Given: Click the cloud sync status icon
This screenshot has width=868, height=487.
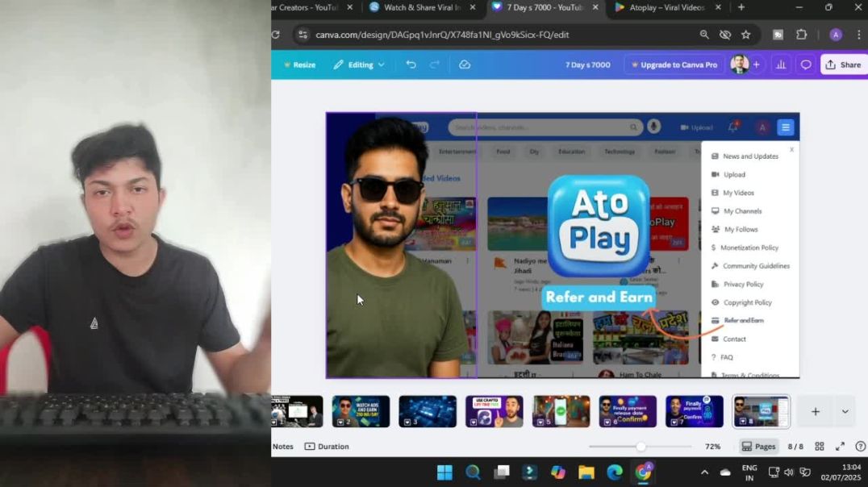Looking at the screenshot, I should click(466, 65).
